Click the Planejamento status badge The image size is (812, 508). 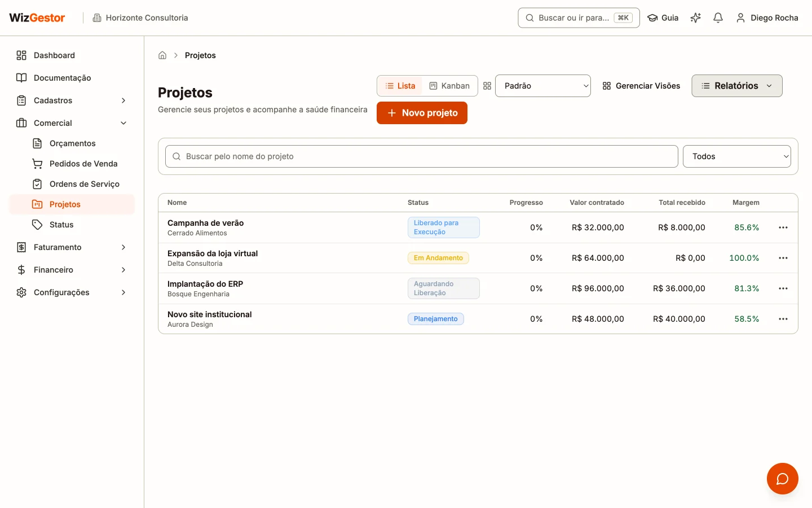click(x=436, y=319)
